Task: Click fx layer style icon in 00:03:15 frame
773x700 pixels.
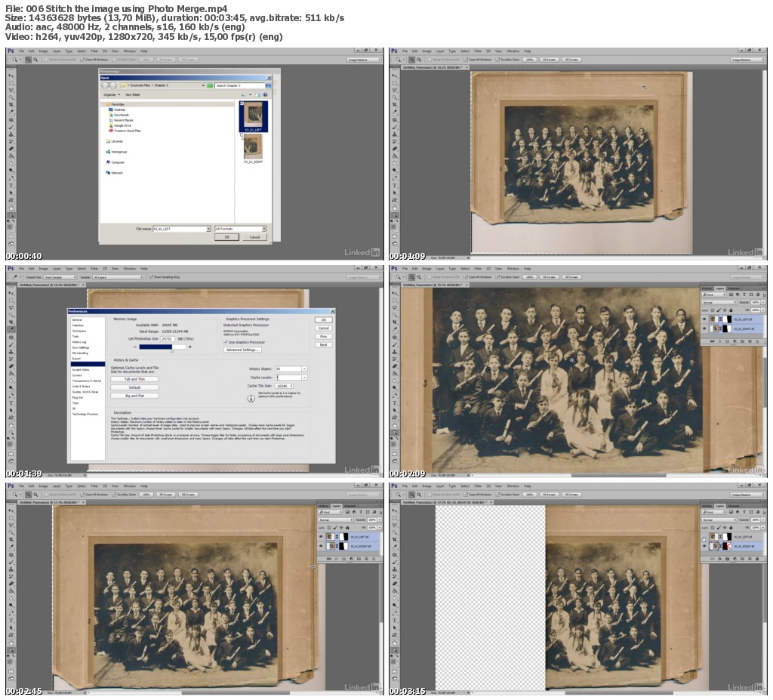Action: pos(719,559)
